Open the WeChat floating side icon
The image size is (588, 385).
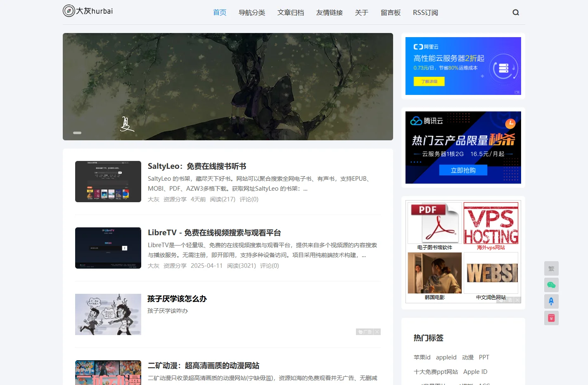pyautogui.click(x=551, y=285)
